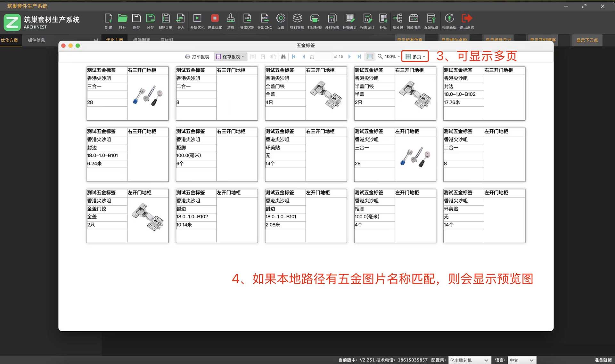Open 包装清单 packing list
This screenshot has width=615, height=364.
coord(414,21)
